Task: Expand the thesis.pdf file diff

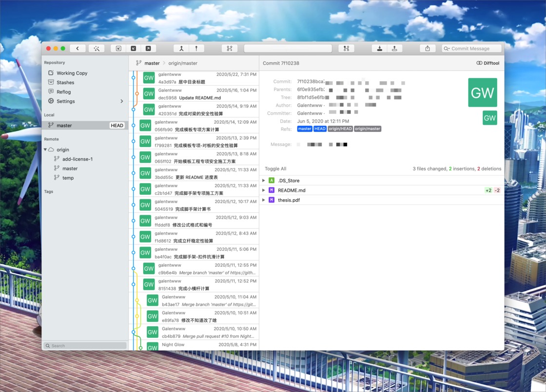Action: pos(264,200)
